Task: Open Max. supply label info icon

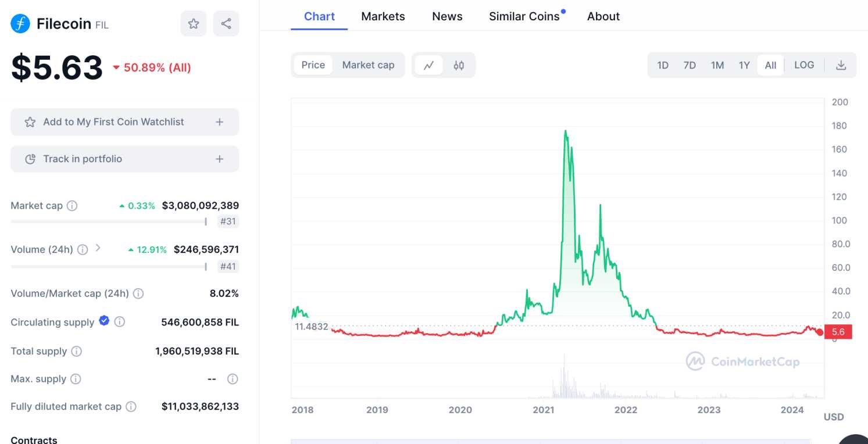Action: point(76,379)
